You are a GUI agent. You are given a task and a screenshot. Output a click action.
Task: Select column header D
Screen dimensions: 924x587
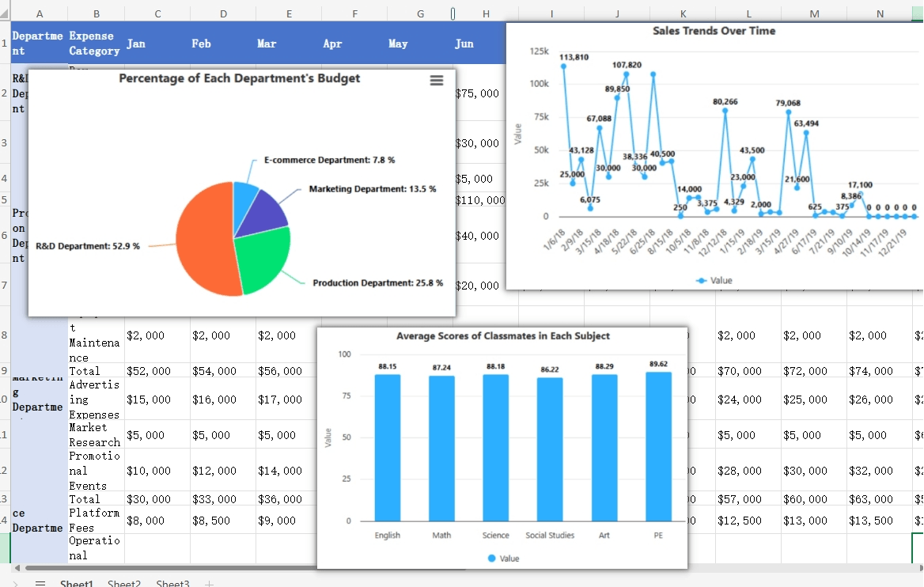[x=223, y=13]
